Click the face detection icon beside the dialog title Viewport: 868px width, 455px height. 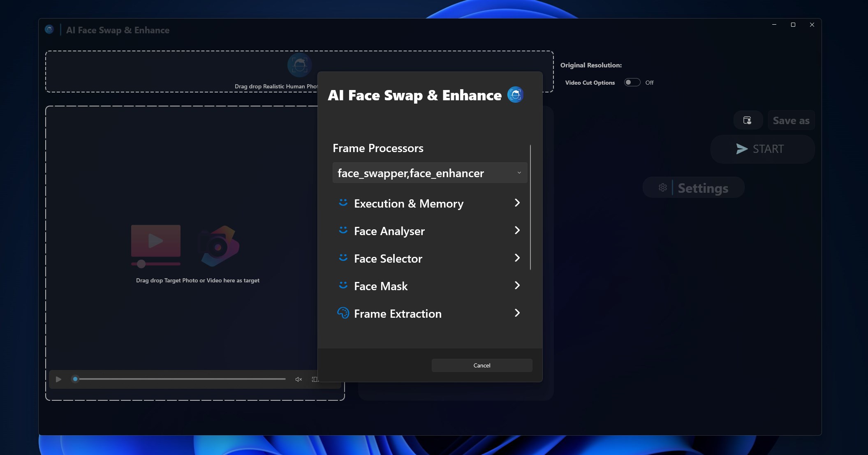tap(515, 95)
